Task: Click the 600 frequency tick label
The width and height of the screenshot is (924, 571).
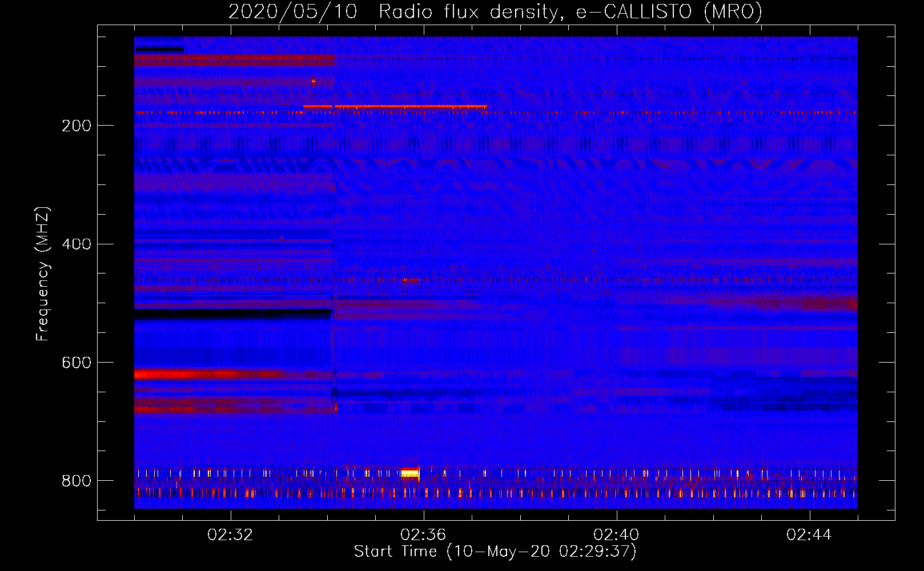Action: [x=77, y=363]
